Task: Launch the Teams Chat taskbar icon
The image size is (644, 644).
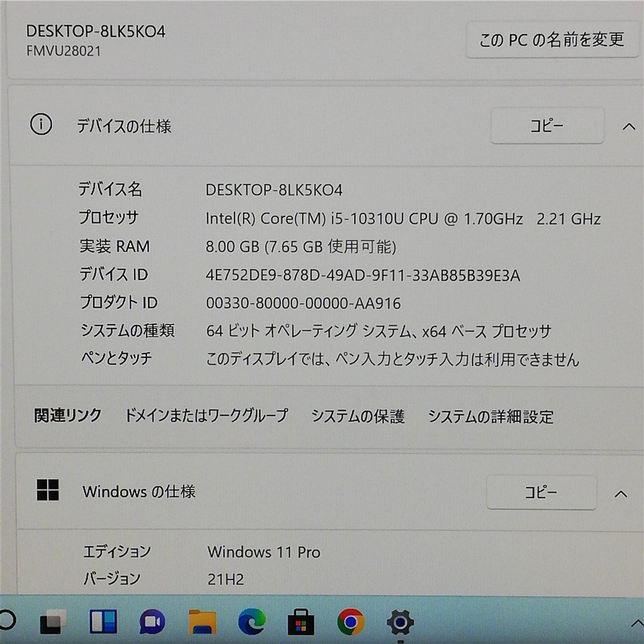Action: (x=153, y=622)
